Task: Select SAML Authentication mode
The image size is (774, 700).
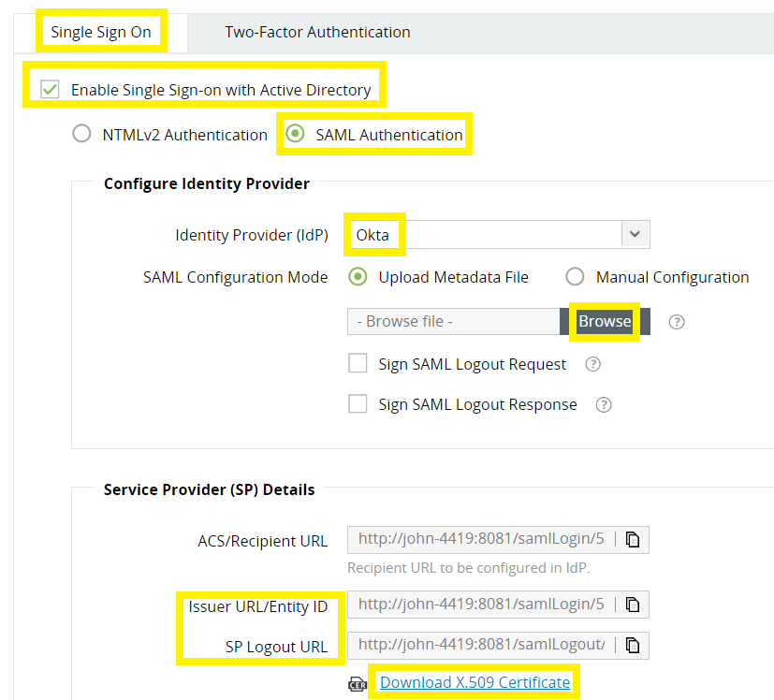Action: tap(297, 134)
